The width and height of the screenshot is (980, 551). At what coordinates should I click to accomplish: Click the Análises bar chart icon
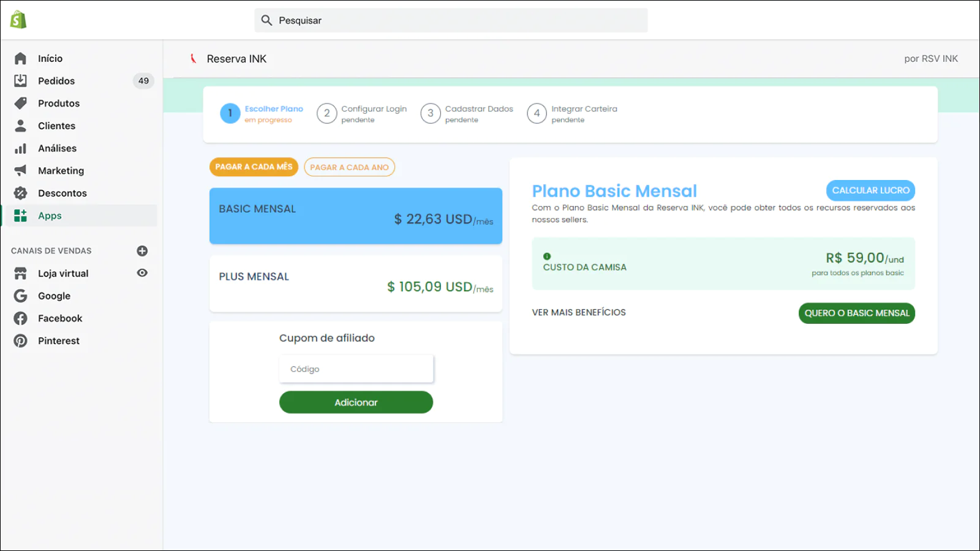(x=20, y=148)
